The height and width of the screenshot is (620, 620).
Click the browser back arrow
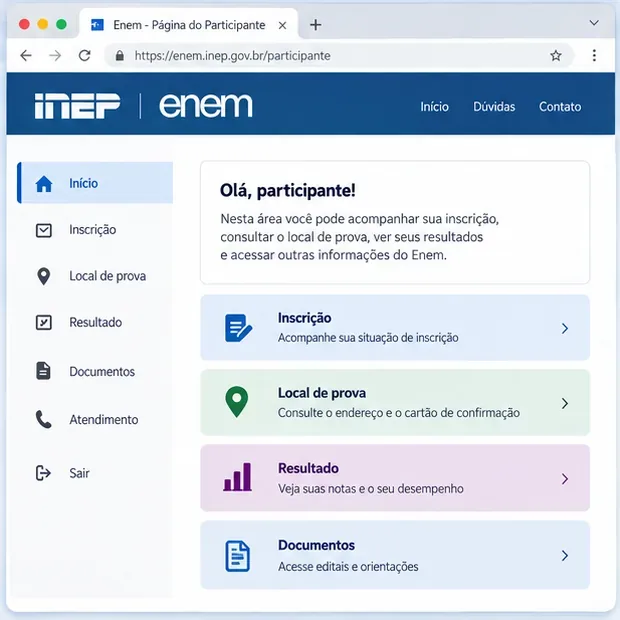coord(26,56)
